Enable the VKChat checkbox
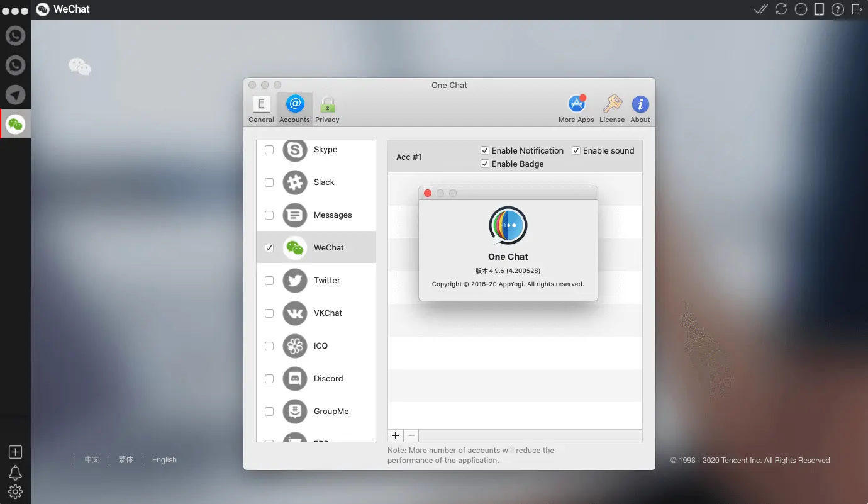Screen dimensions: 868x504 coord(269,313)
